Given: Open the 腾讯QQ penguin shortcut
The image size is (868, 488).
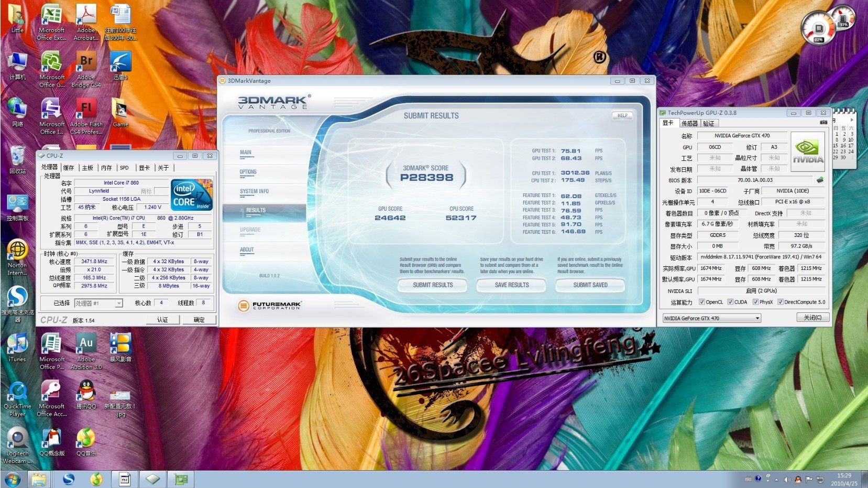Looking at the screenshot, I should point(86,395).
